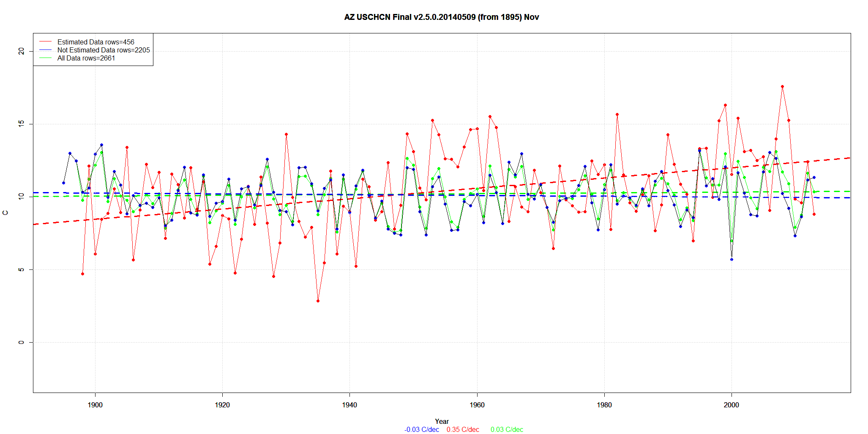868x434 pixels.
Task: Click the black line swatch in the legend
Action: click(x=45, y=50)
